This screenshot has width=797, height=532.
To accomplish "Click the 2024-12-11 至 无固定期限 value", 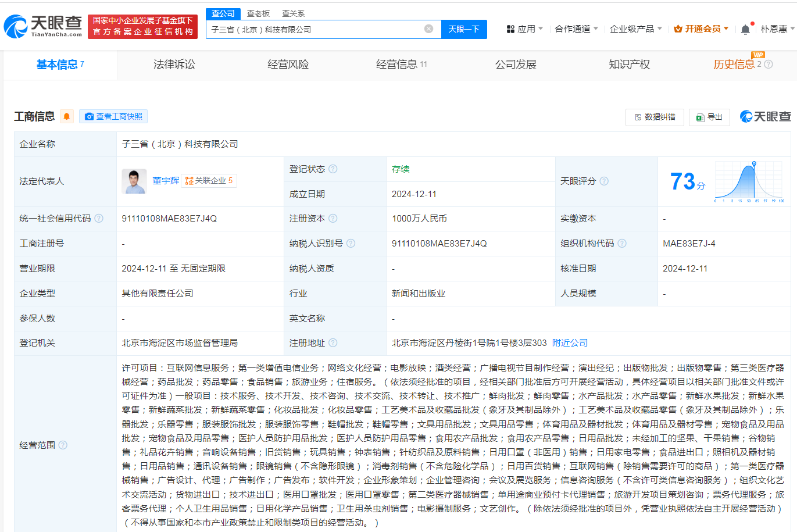I will point(173,269).
